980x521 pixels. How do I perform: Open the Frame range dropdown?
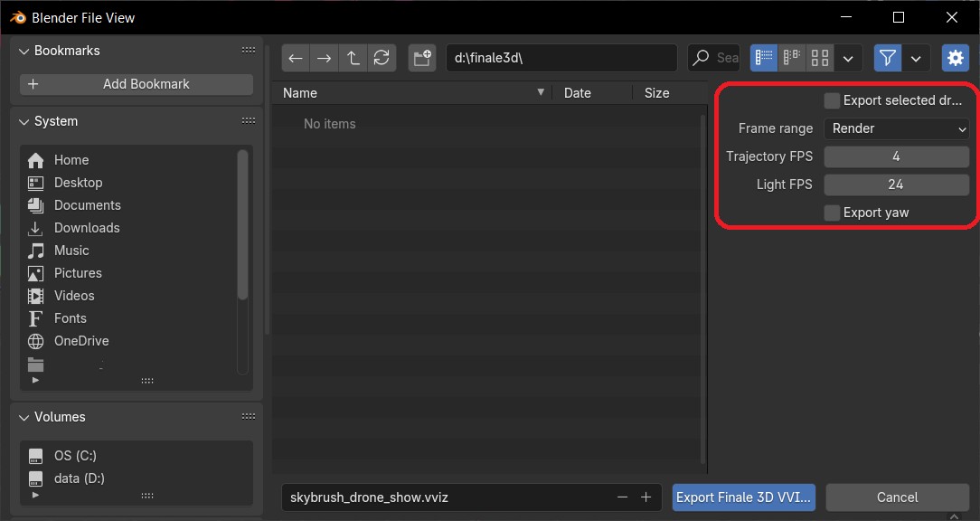click(x=896, y=128)
